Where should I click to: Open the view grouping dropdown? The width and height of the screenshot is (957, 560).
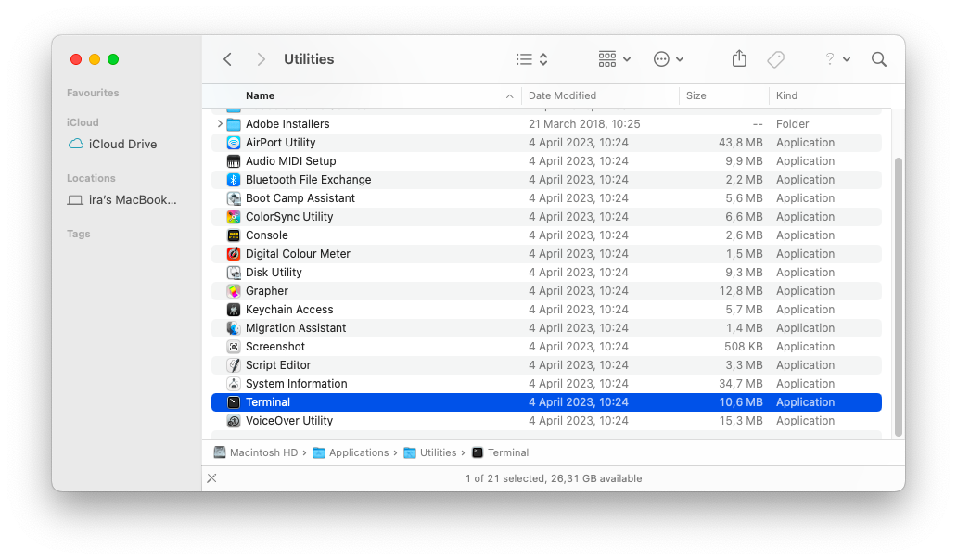613,58
